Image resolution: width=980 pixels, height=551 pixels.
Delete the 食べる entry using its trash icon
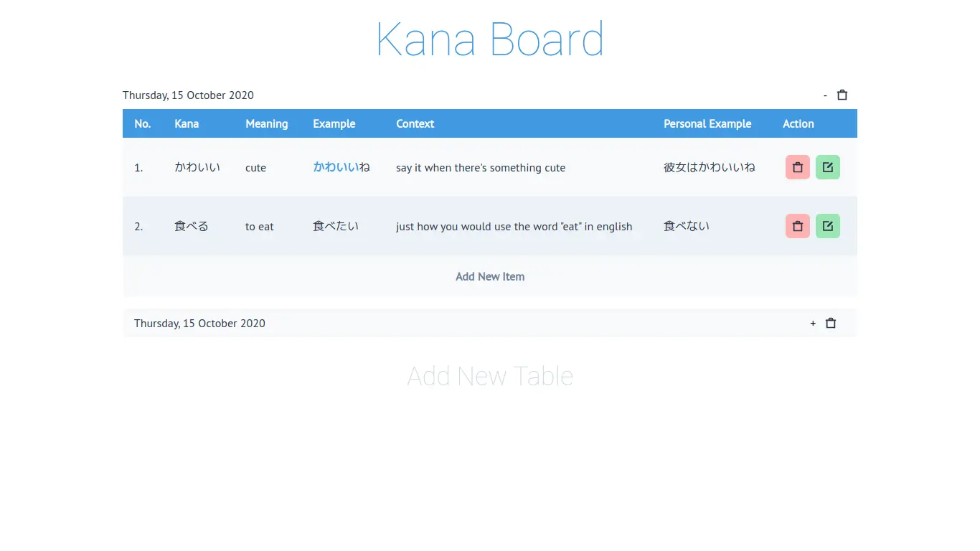(x=797, y=225)
